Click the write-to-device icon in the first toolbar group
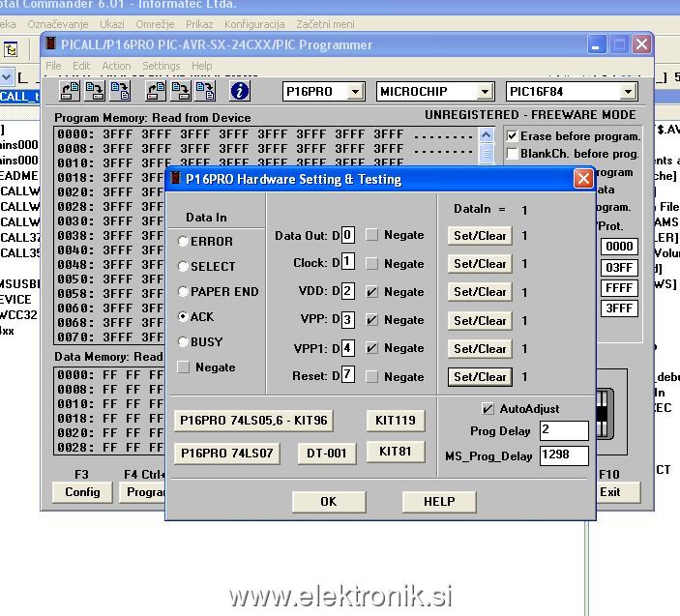 coord(95,91)
